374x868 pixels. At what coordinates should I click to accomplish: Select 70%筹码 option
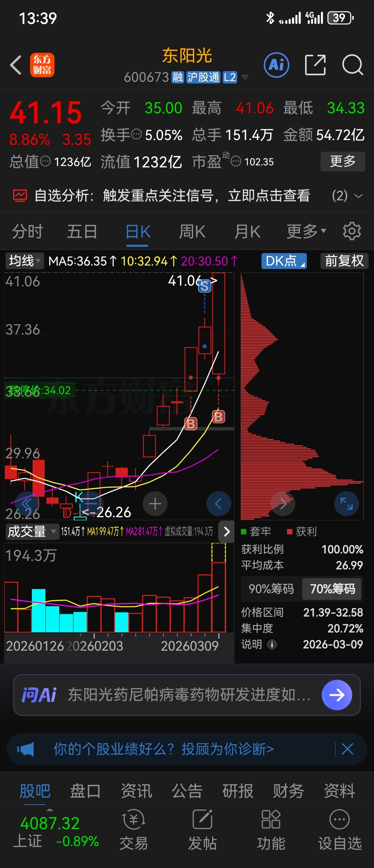pos(332,589)
